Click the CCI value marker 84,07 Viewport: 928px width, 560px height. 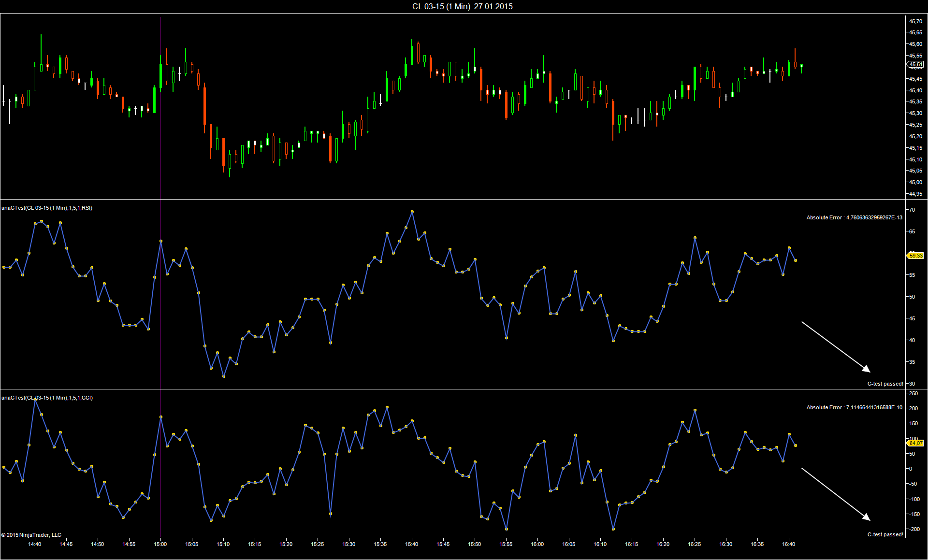coord(915,443)
